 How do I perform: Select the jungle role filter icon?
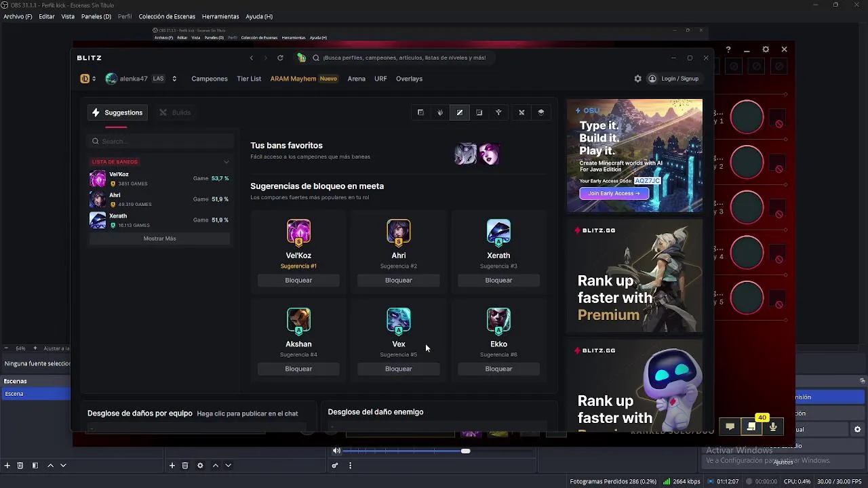point(440,113)
